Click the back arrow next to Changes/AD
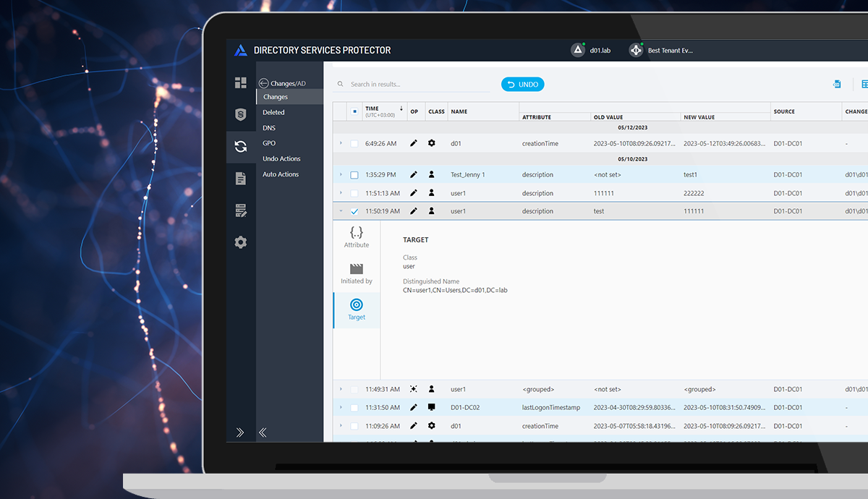 (263, 83)
